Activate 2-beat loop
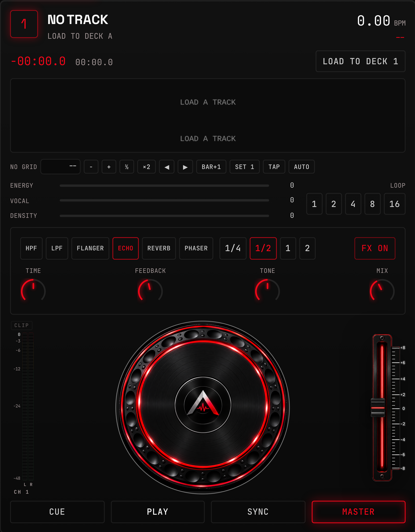This screenshot has width=415, height=532. pos(334,204)
